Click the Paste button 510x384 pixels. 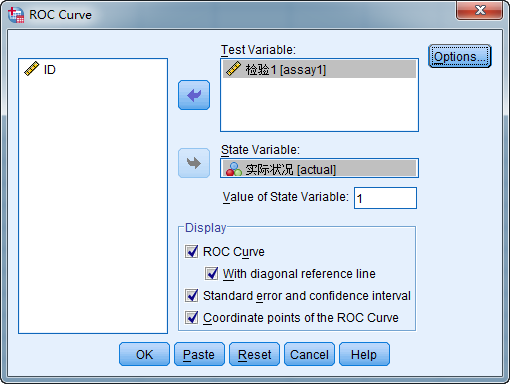click(x=199, y=354)
